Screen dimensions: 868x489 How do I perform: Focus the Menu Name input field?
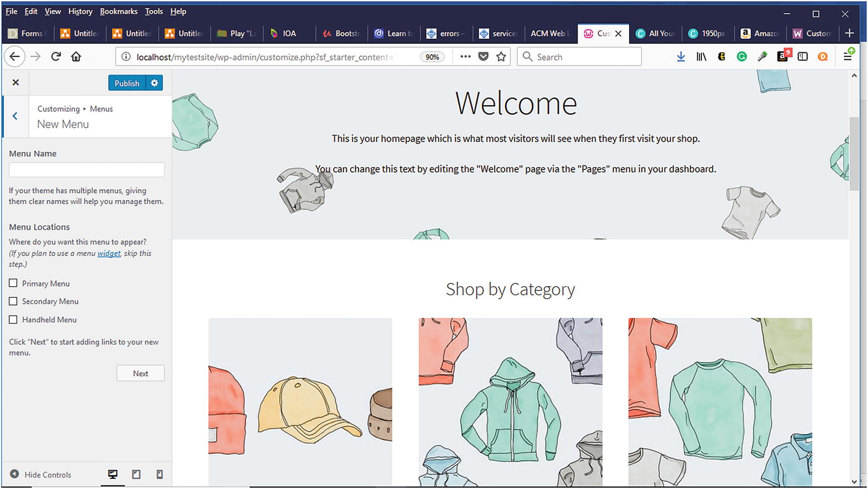[87, 170]
